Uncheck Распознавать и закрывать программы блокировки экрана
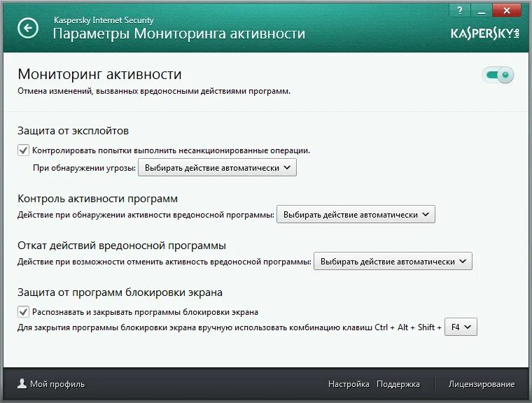Image resolution: width=532 pixels, height=403 pixels. pos(23,311)
